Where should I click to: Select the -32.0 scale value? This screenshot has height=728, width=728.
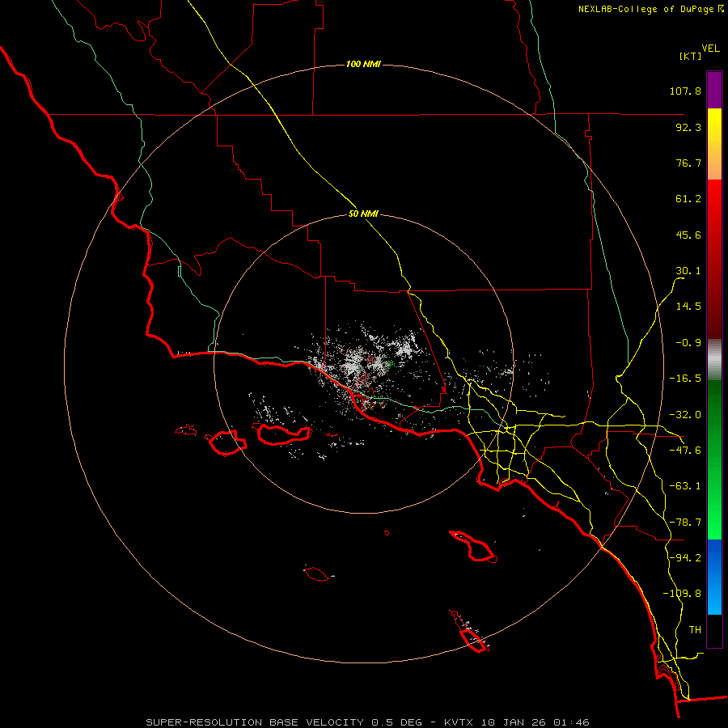tap(685, 415)
